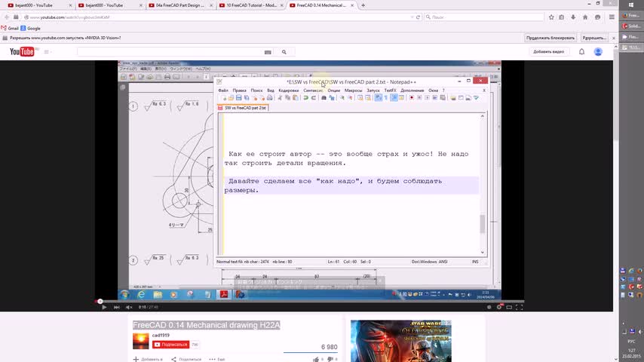Open 'Файл' menu in Notepad++
The height and width of the screenshot is (362, 644).
[223, 90]
